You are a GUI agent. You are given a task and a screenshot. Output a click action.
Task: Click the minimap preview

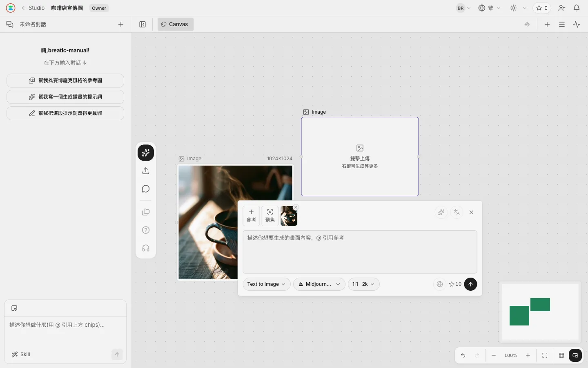(x=540, y=312)
